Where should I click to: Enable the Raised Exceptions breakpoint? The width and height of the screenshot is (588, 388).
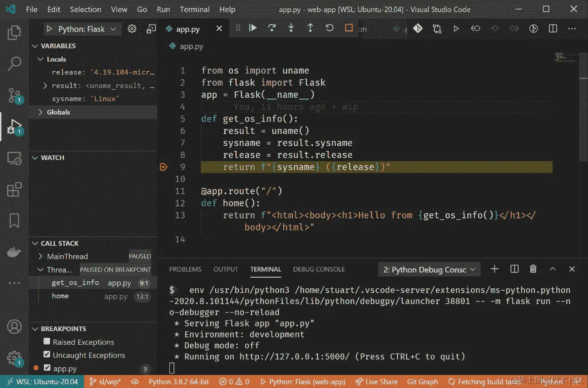47,342
